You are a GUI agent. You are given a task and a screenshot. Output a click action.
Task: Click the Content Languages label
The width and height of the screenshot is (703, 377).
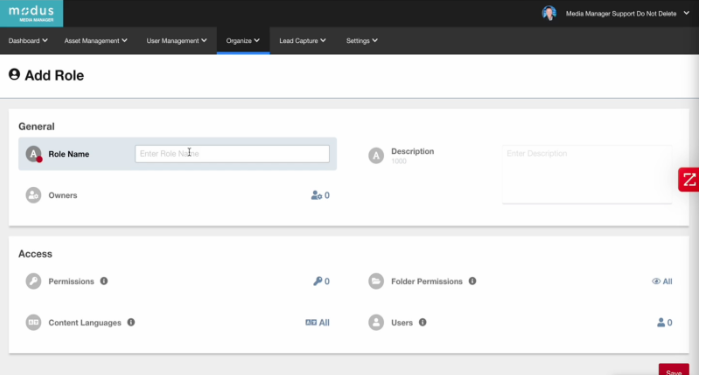85,323
